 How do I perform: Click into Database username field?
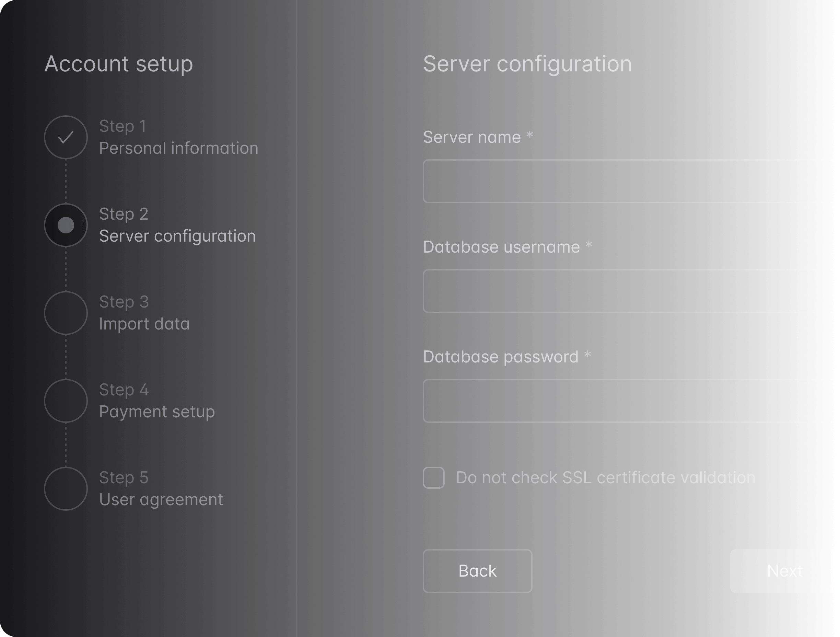click(x=619, y=291)
